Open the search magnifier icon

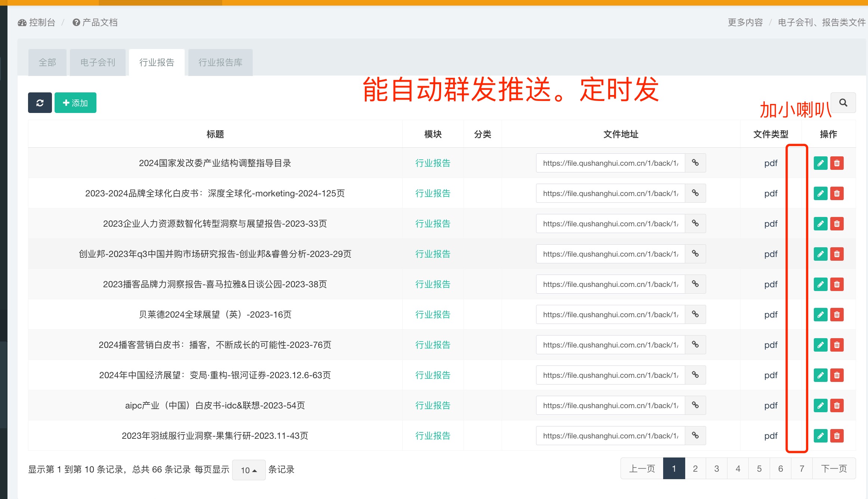[843, 103]
